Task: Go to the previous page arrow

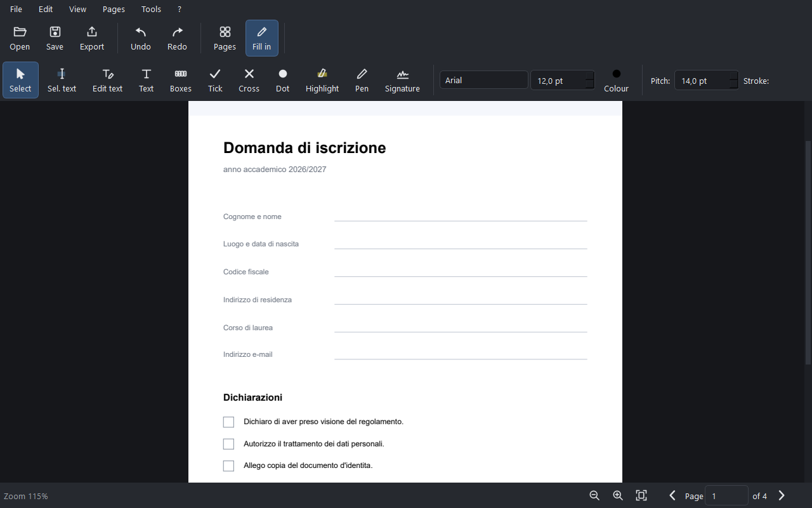Action: 672,495
